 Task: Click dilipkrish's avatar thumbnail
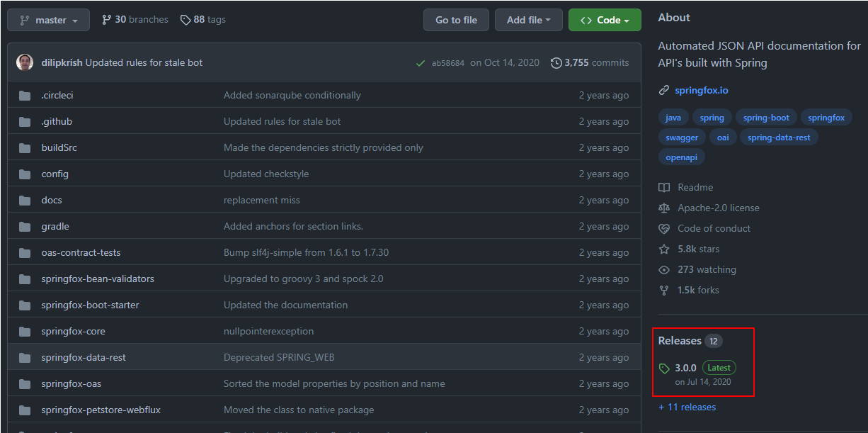(25, 62)
